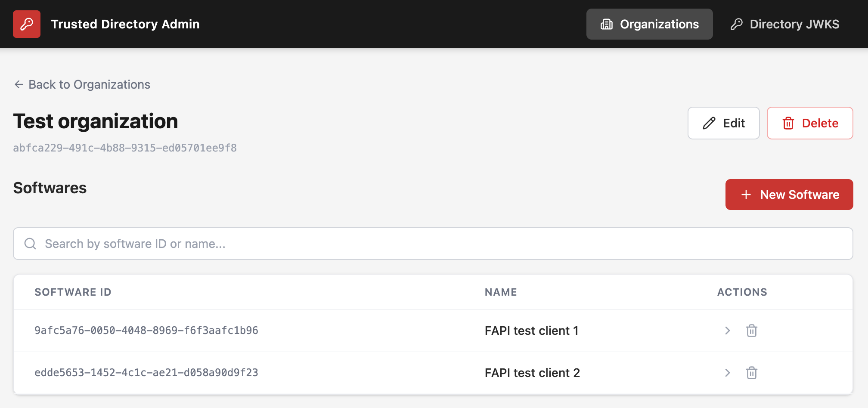Click the SOFTWARE ID column header
The height and width of the screenshot is (408, 868).
click(x=73, y=292)
